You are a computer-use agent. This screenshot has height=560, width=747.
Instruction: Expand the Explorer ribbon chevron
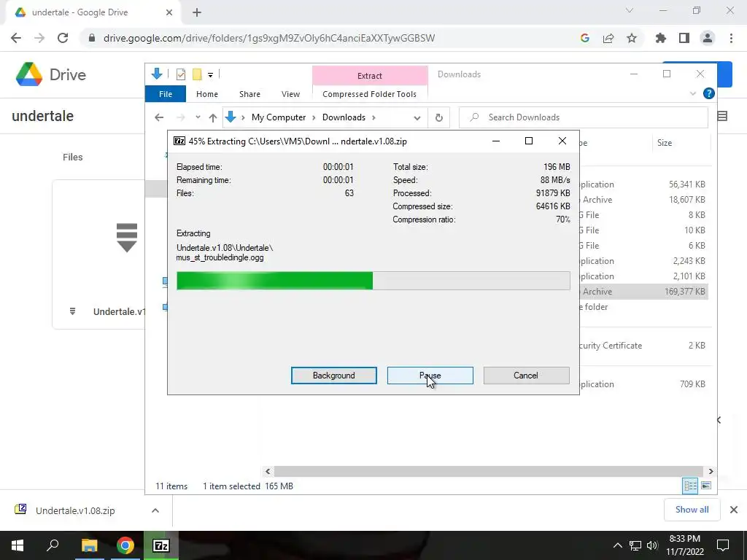coord(693,94)
